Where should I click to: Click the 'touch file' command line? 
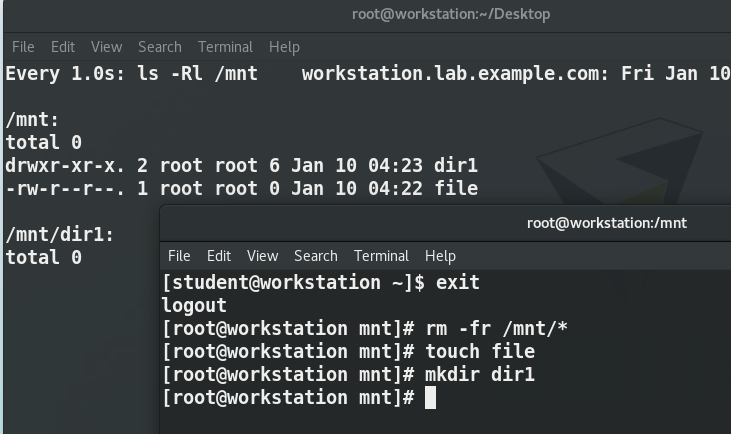tap(348, 351)
